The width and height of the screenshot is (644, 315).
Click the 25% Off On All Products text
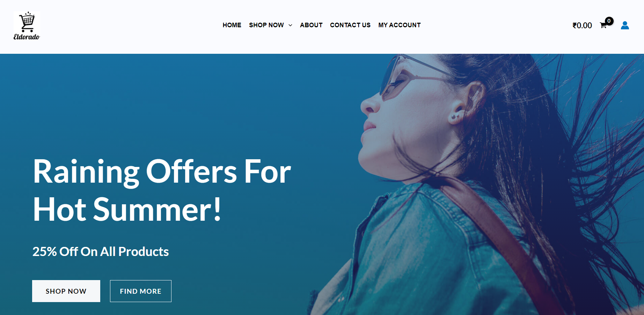pos(101,251)
